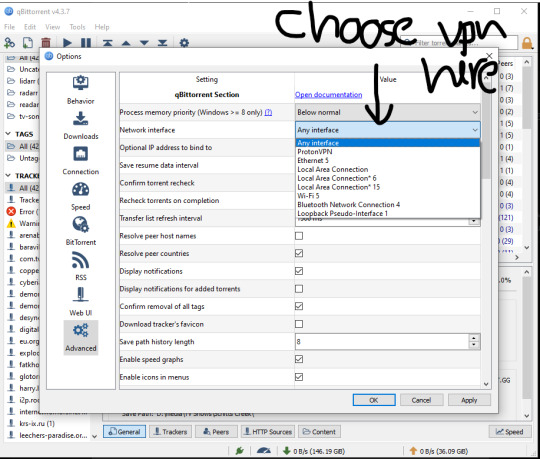Select Loopback Pseudo-Interface 1 option
The width and height of the screenshot is (540, 459).
tap(387, 213)
